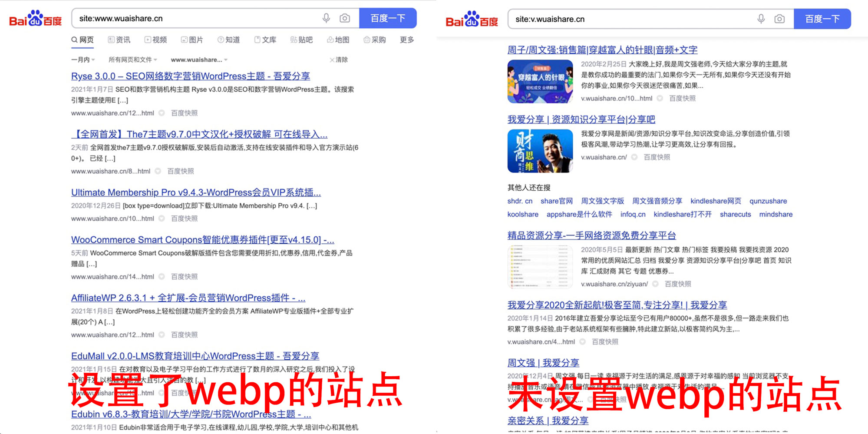
Task: Open the 地图 tab
Action: pyautogui.click(x=338, y=40)
